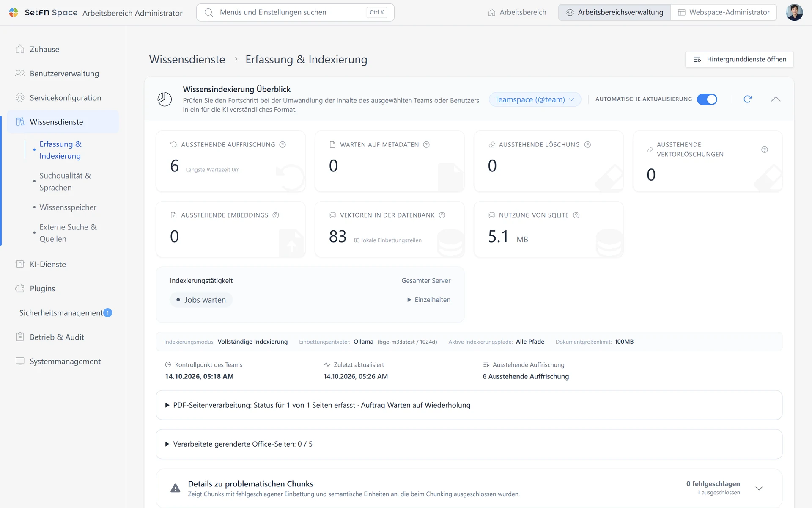Click the Menüs und Einstellungen suchen field
This screenshot has width=812, height=508.
click(295, 12)
